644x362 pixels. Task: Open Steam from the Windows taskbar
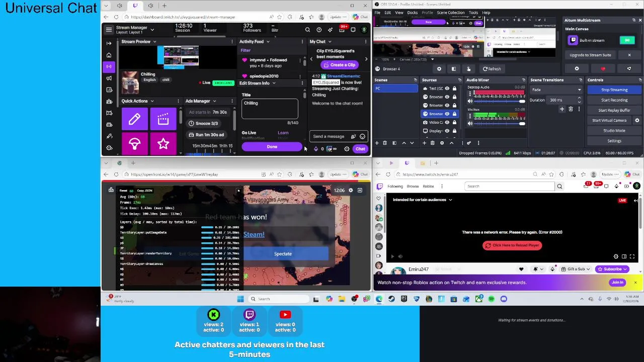391,299
